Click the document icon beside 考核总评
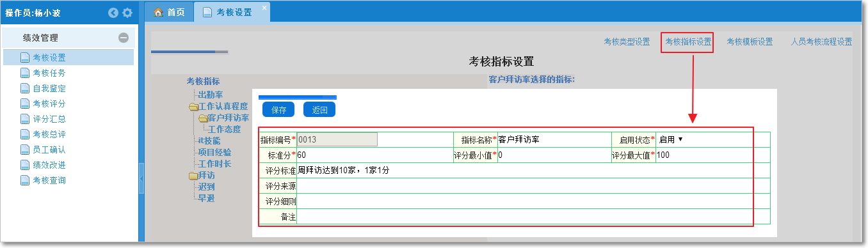Viewport: 868px width, 248px height. (25, 134)
